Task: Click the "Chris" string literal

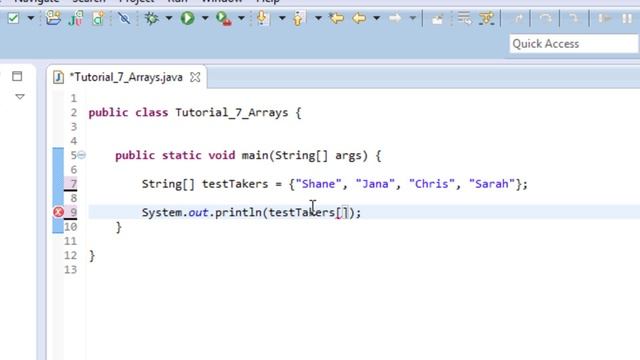Action: point(432,184)
